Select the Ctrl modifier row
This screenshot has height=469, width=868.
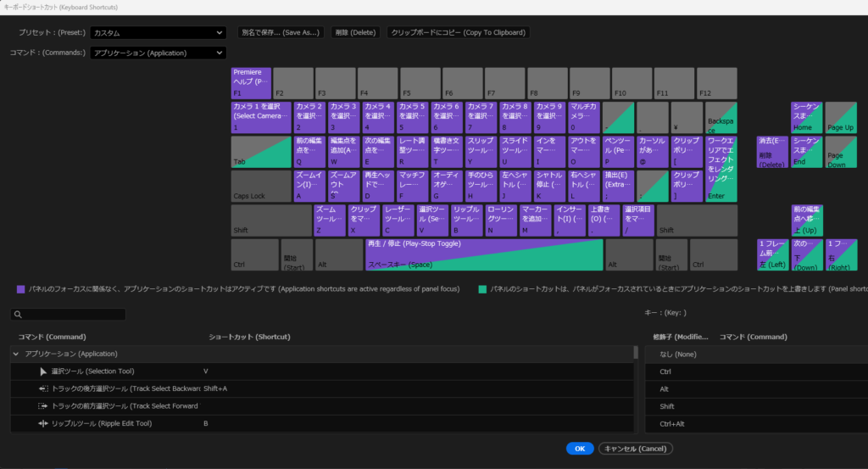pyautogui.click(x=756, y=371)
